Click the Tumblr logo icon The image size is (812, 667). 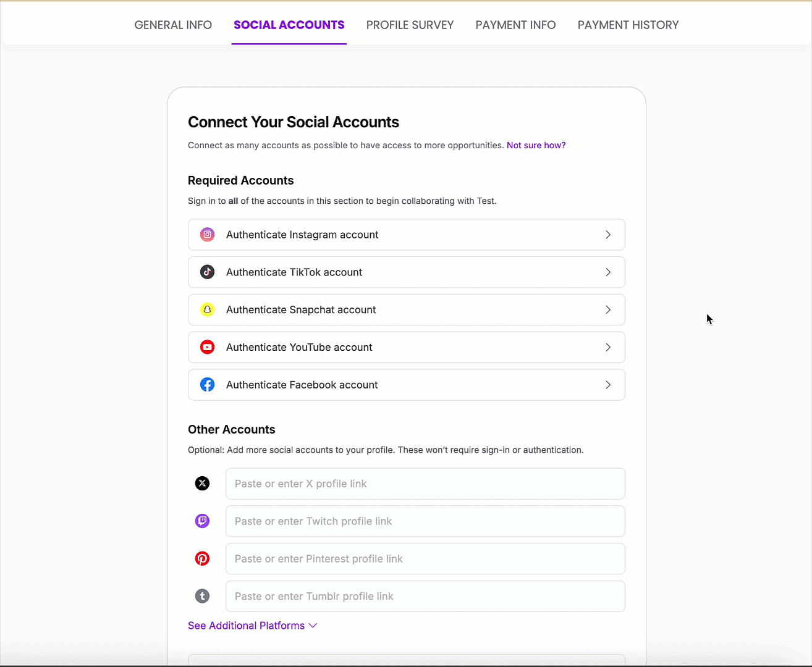pos(202,597)
